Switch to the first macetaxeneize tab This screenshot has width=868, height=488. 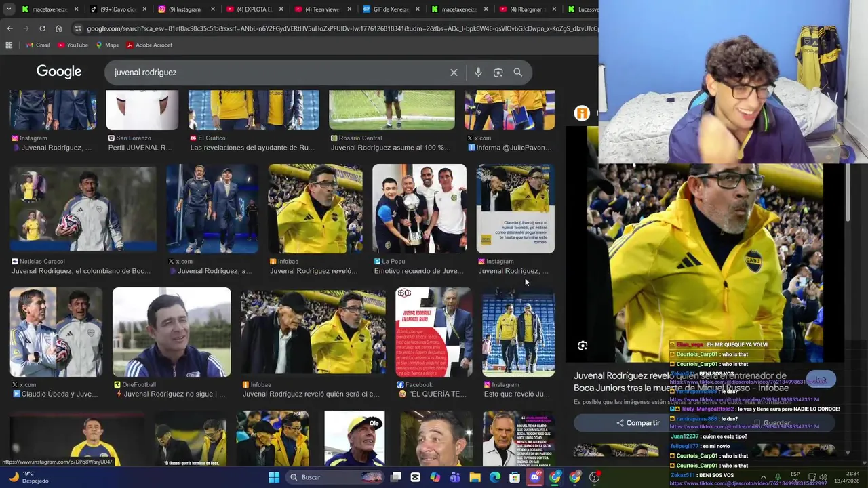49,9
